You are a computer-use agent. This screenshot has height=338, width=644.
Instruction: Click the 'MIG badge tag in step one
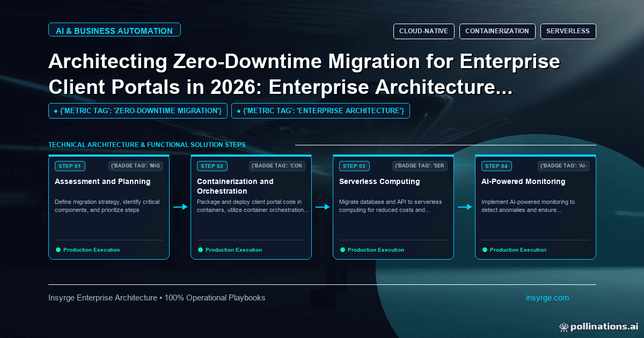point(136,166)
